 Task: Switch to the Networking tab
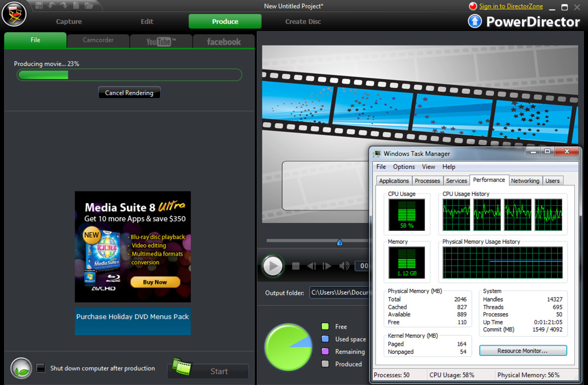pos(525,181)
